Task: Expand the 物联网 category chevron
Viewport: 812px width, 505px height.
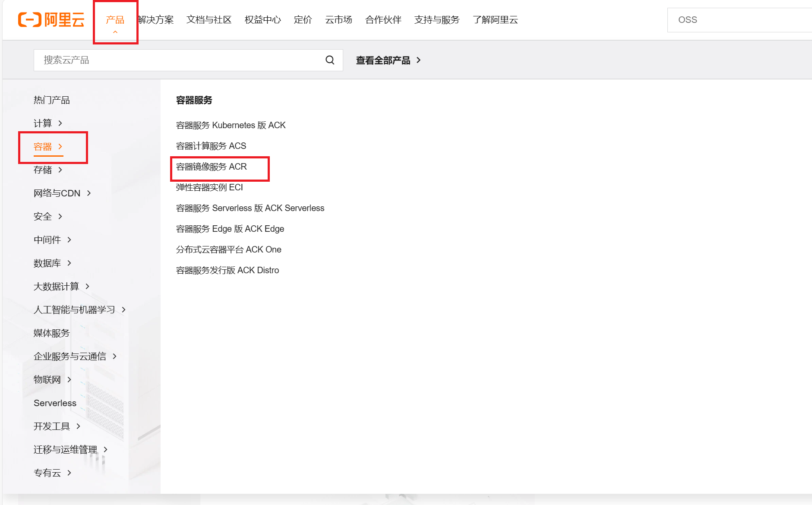Action: pos(69,380)
